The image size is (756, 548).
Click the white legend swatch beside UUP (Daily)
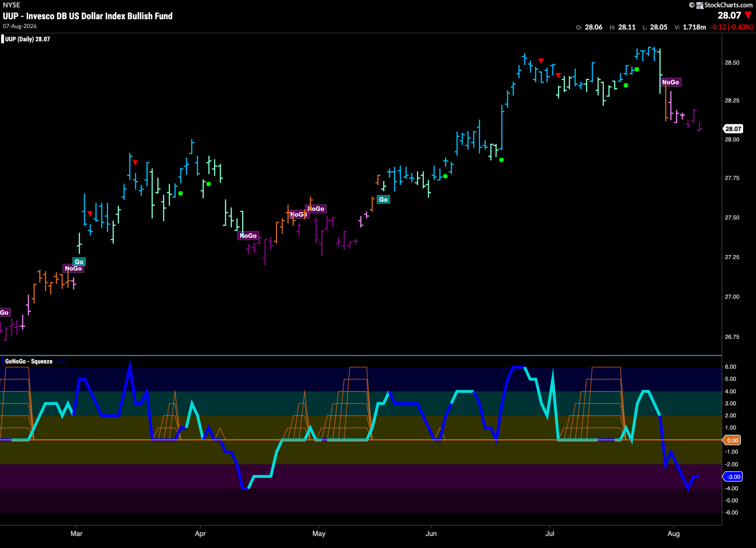[x=3, y=39]
